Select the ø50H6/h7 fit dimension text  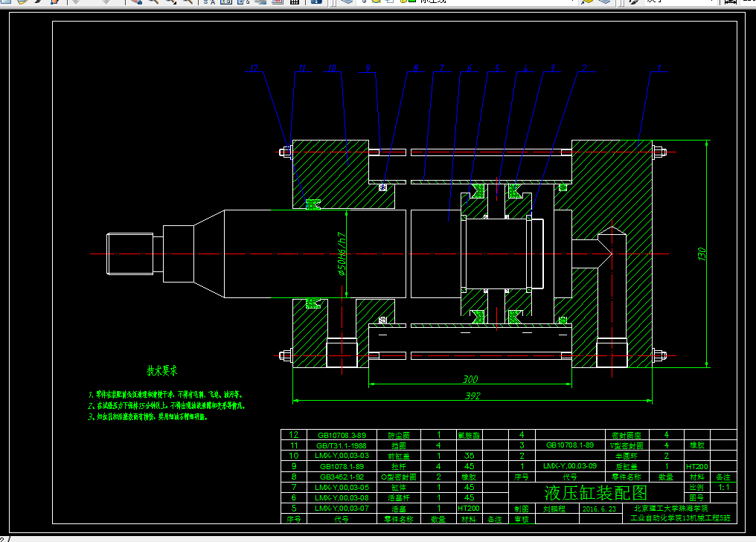coord(342,254)
